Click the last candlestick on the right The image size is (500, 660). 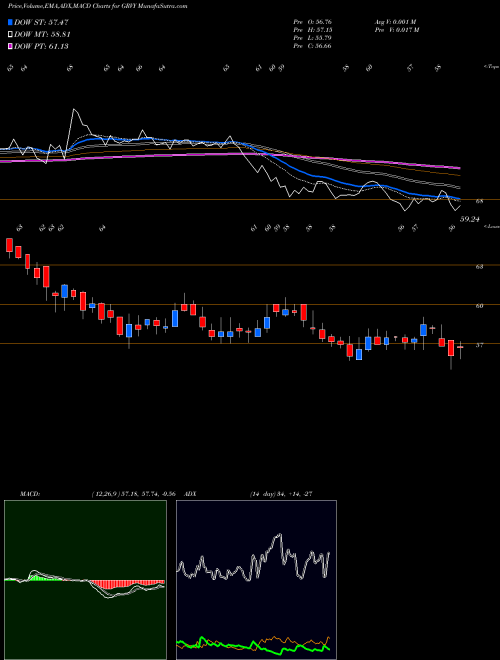[460, 348]
